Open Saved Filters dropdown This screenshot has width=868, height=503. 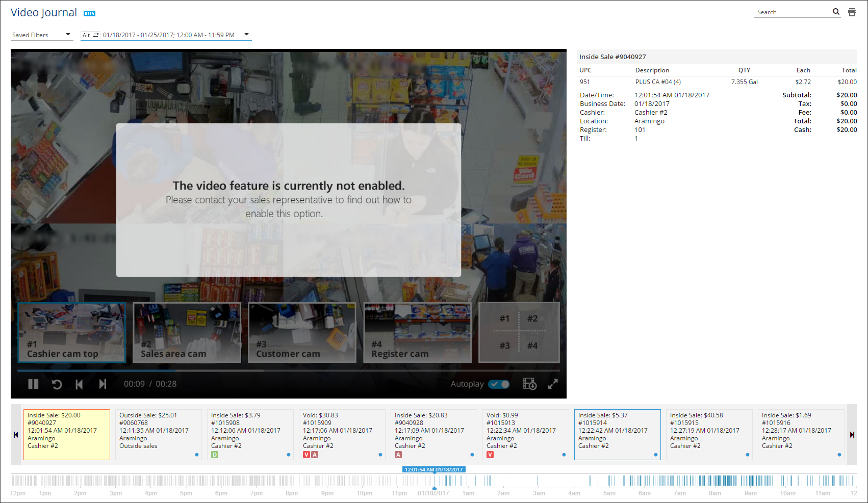point(42,35)
